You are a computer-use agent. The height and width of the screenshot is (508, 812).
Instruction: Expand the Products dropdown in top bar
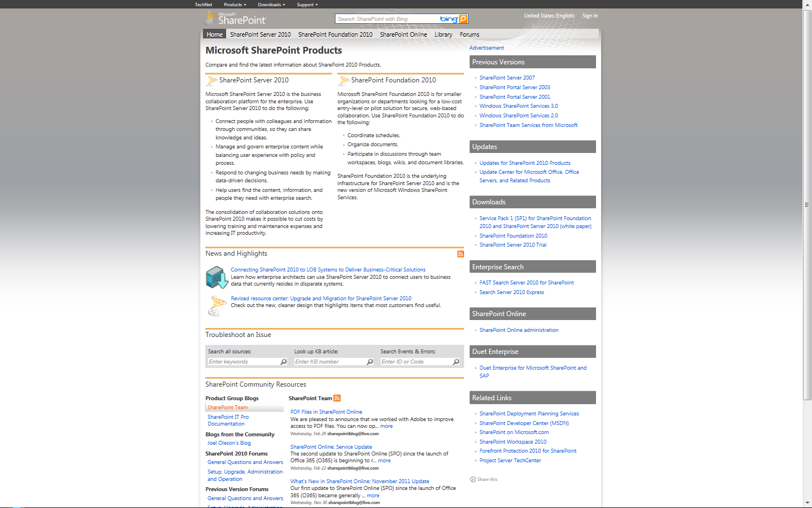[235, 5]
